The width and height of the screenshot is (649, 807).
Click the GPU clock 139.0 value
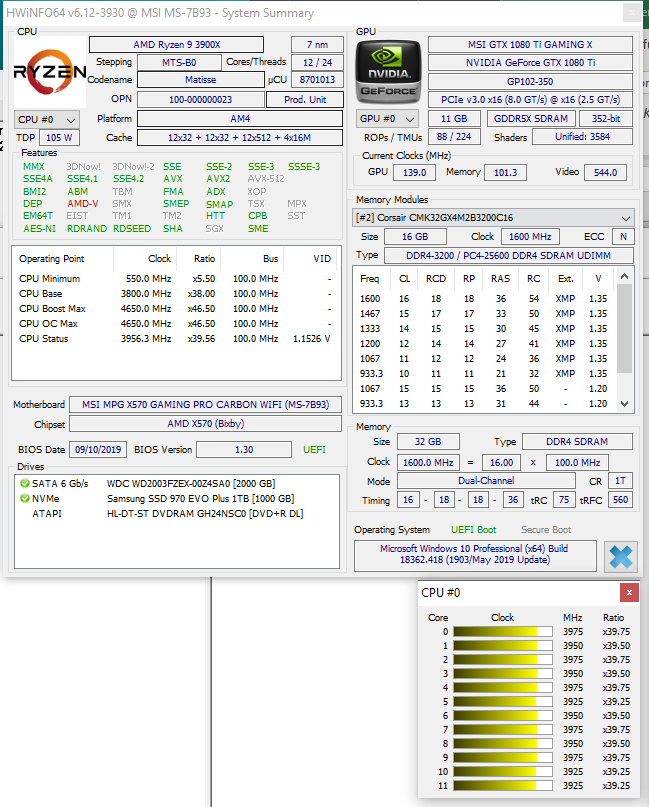(414, 172)
